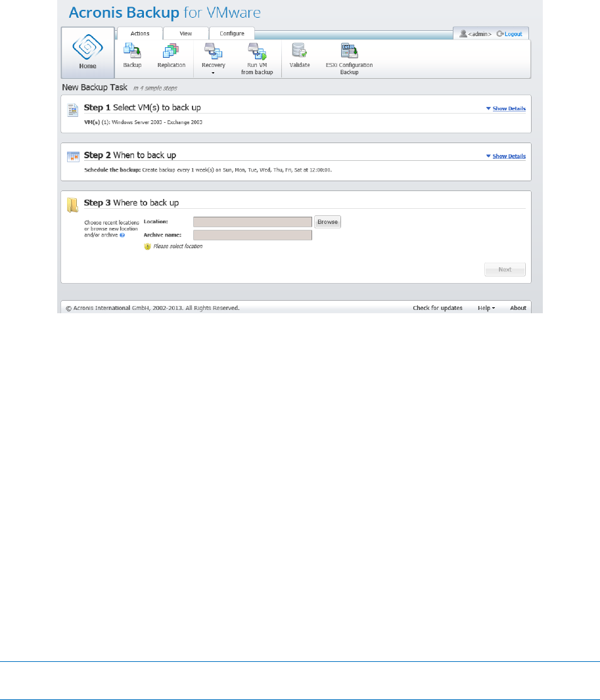The height and width of the screenshot is (700, 600).
Task: Click the Recovery toolbar icon
Action: coord(213,51)
